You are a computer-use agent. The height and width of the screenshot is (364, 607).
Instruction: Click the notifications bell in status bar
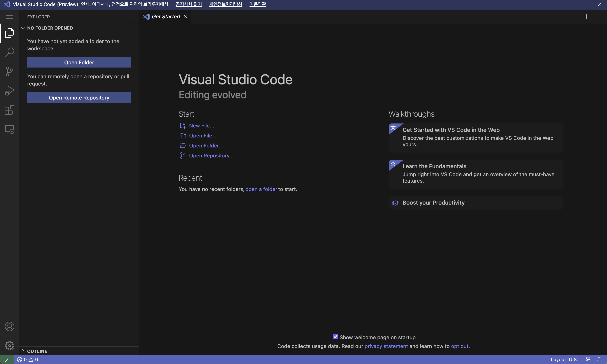pos(599,360)
